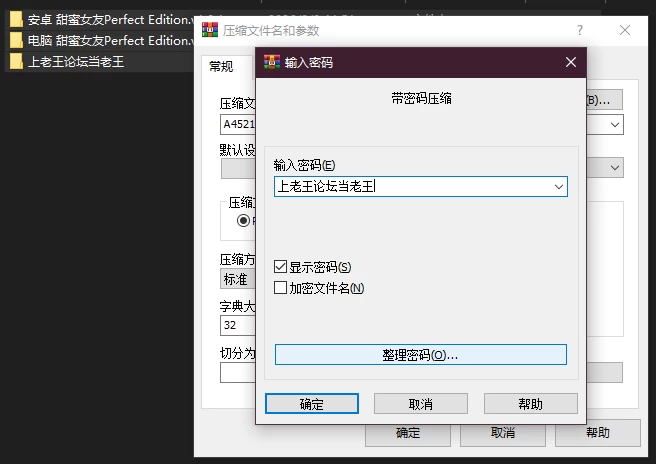Click the browse (B)... button

coord(604,100)
